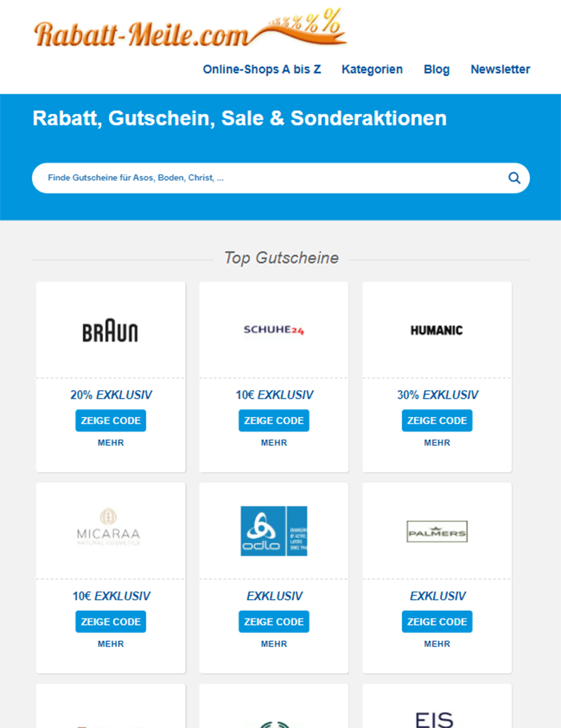Viewport: 561px width, 728px height.
Task: Focus the Gutscheine search field
Action: coord(269,178)
